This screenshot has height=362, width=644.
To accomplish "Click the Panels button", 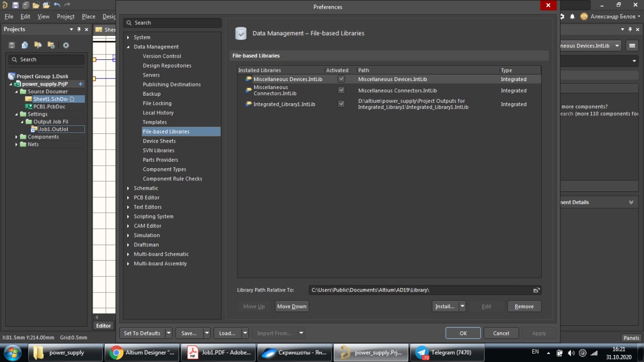I will pos(631,338).
